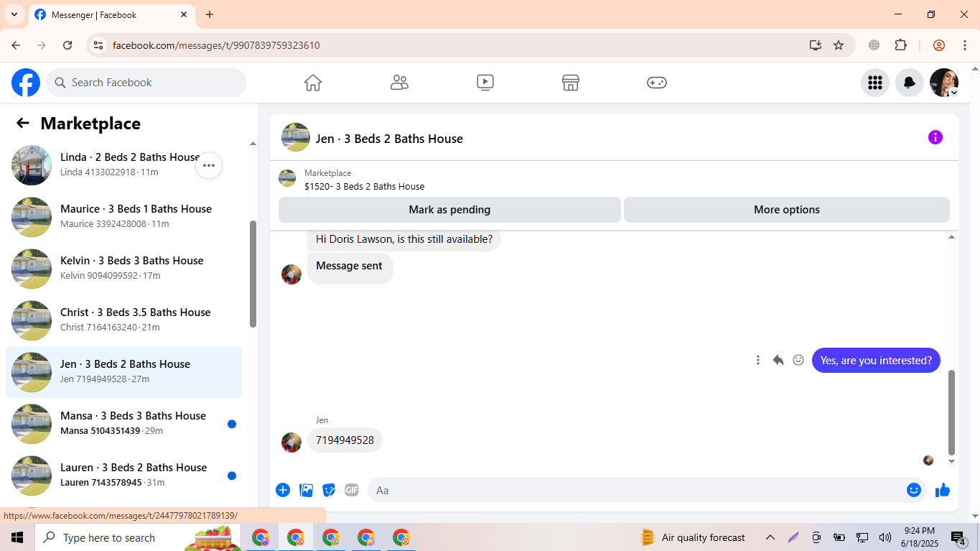Reload the page with browser refresh icon
Viewport: 980px width, 551px height.
click(x=67, y=45)
